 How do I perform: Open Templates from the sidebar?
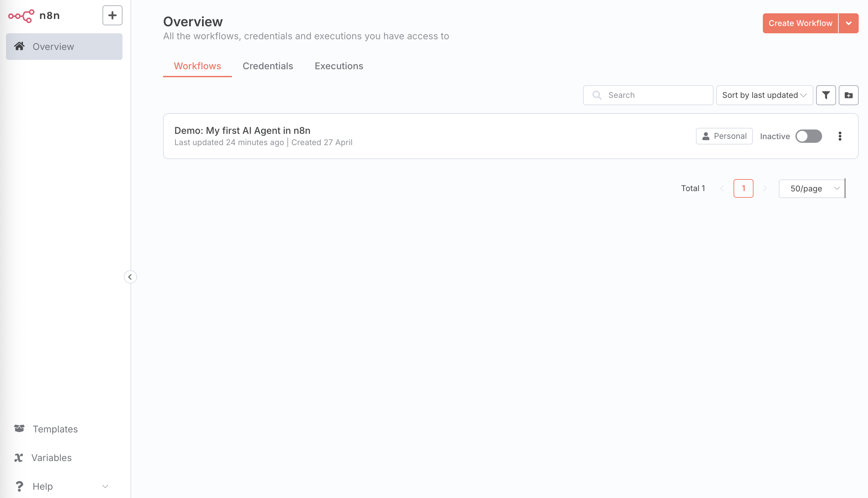[55, 429]
